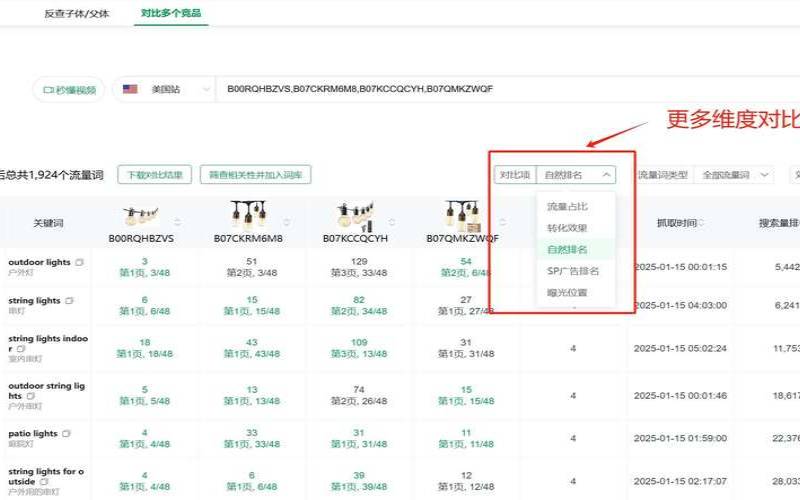
Task: Click the 关键词 column header
Action: [x=48, y=223]
